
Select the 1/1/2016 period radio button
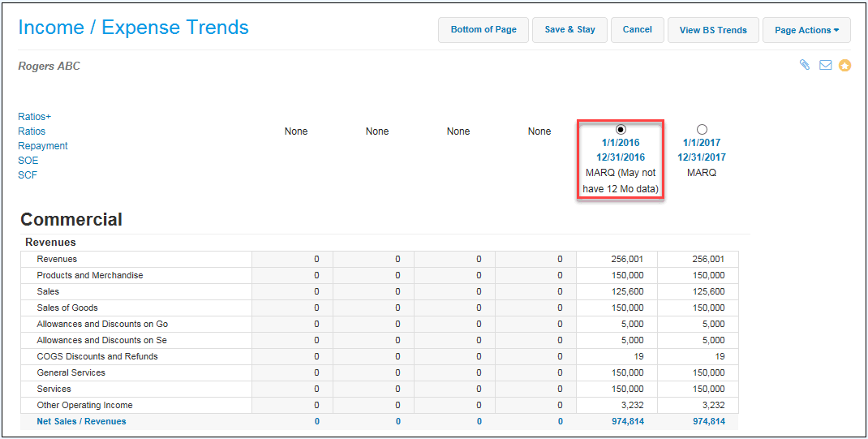tap(621, 130)
